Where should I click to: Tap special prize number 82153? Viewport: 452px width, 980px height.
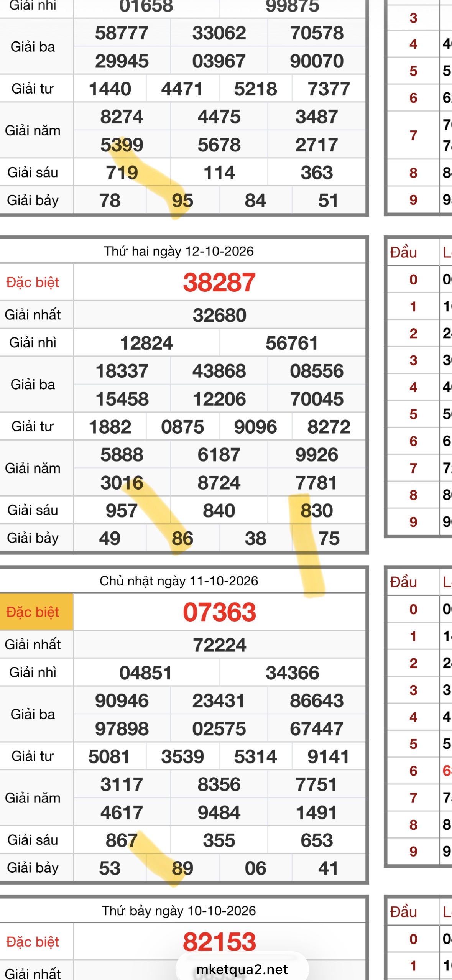coord(219,942)
